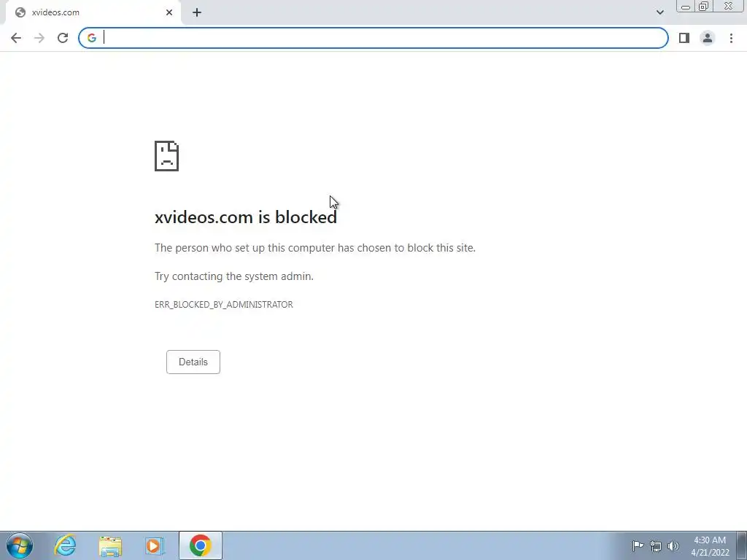The image size is (747, 560).
Task: Open the volume speaker tray icon
Action: (x=673, y=546)
